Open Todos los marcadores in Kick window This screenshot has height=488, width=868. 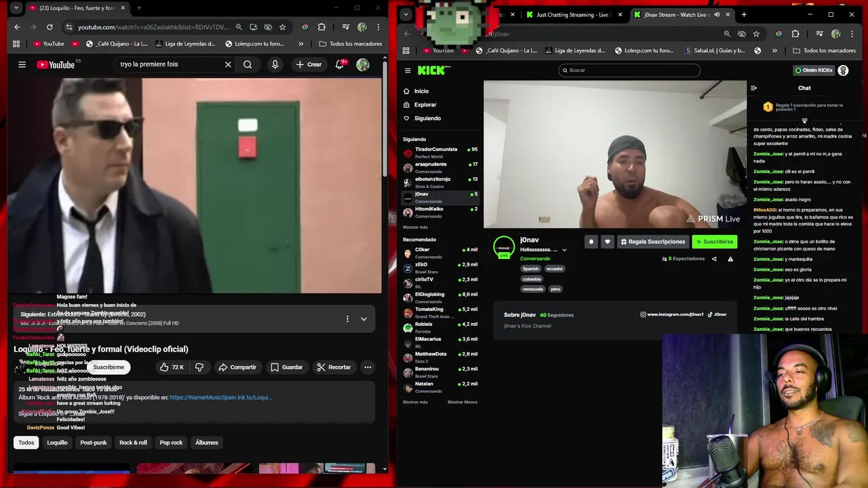point(824,51)
